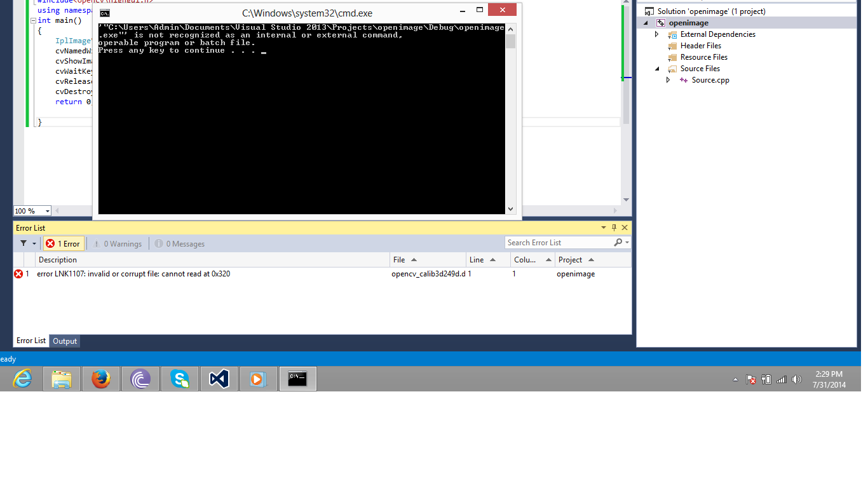Switch to Visual Studio on the taskbar
Screen dimensions: 868x488
219,379
